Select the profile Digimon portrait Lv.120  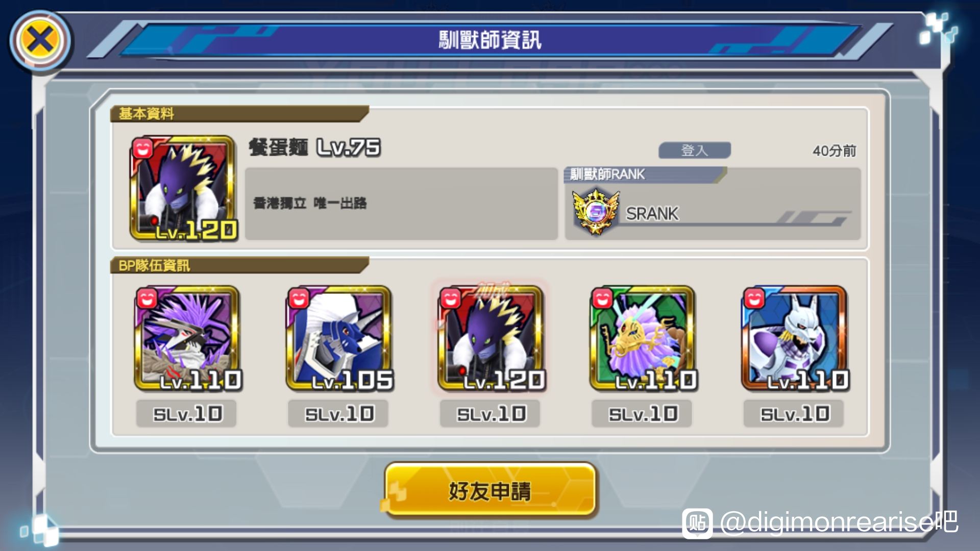pyautogui.click(x=184, y=188)
